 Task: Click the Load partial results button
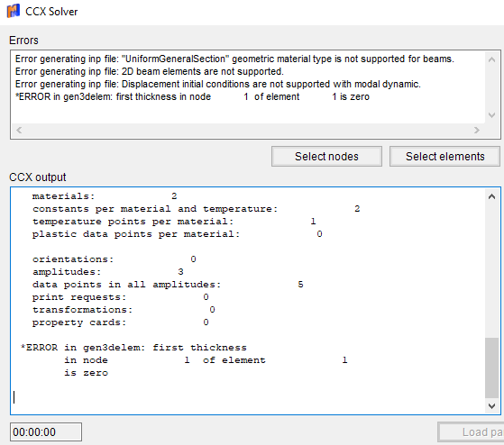(x=471, y=432)
